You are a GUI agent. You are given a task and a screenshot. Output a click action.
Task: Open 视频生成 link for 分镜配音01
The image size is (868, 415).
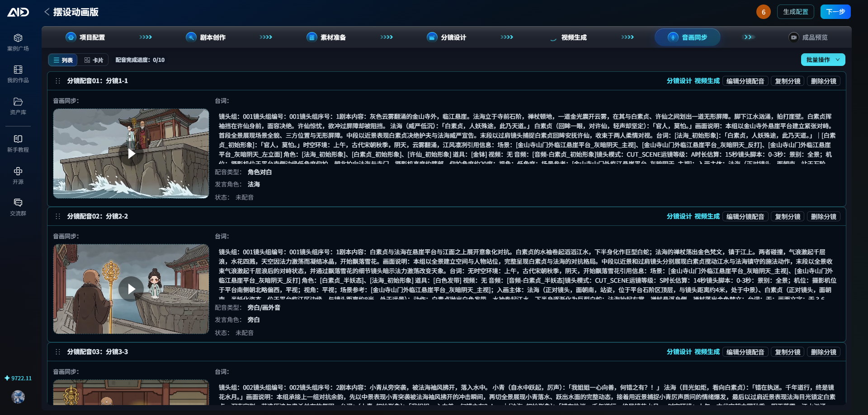[x=707, y=81]
